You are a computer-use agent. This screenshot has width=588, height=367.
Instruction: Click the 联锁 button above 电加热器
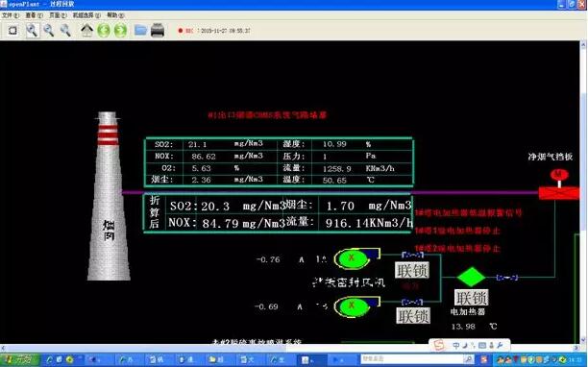[471, 298]
